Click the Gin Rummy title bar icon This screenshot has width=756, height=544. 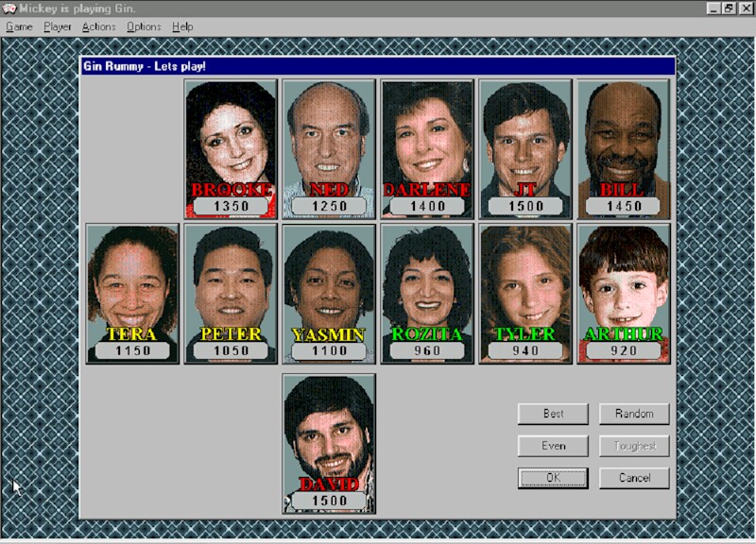(9, 8)
